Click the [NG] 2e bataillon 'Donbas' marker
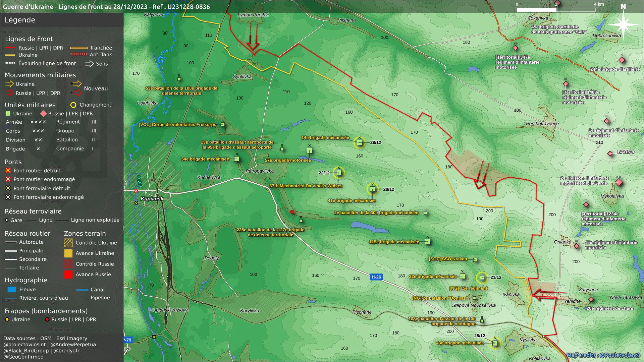Viewport: 644px width, 362px height. [x=474, y=298]
